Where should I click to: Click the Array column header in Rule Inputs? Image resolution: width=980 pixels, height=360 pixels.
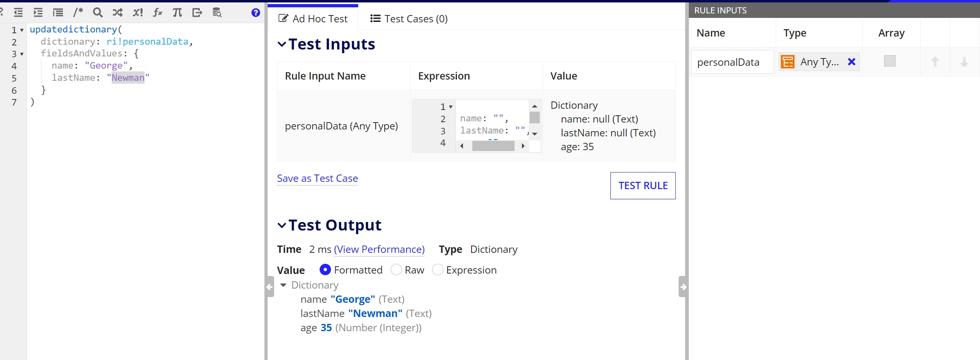891,33
